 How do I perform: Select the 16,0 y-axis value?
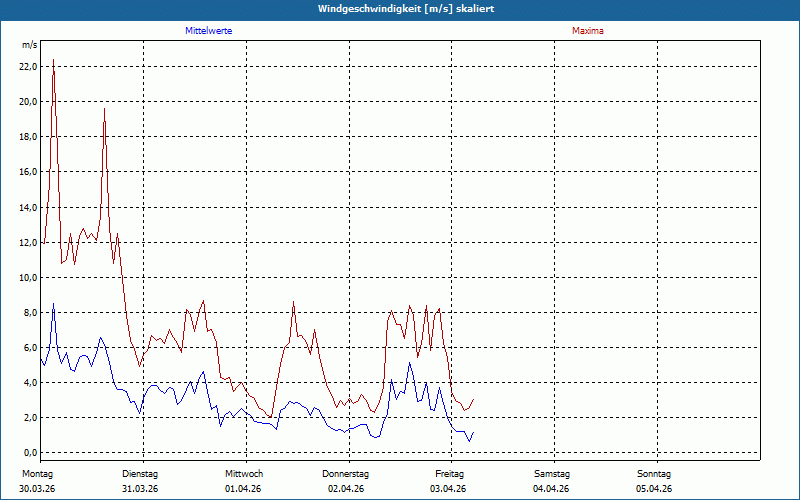(x=28, y=172)
